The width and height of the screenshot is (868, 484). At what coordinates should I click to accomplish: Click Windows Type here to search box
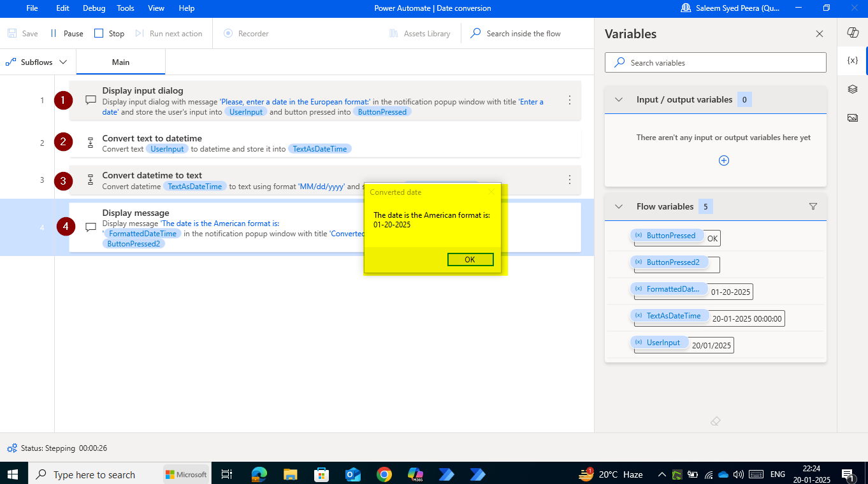[94, 474]
